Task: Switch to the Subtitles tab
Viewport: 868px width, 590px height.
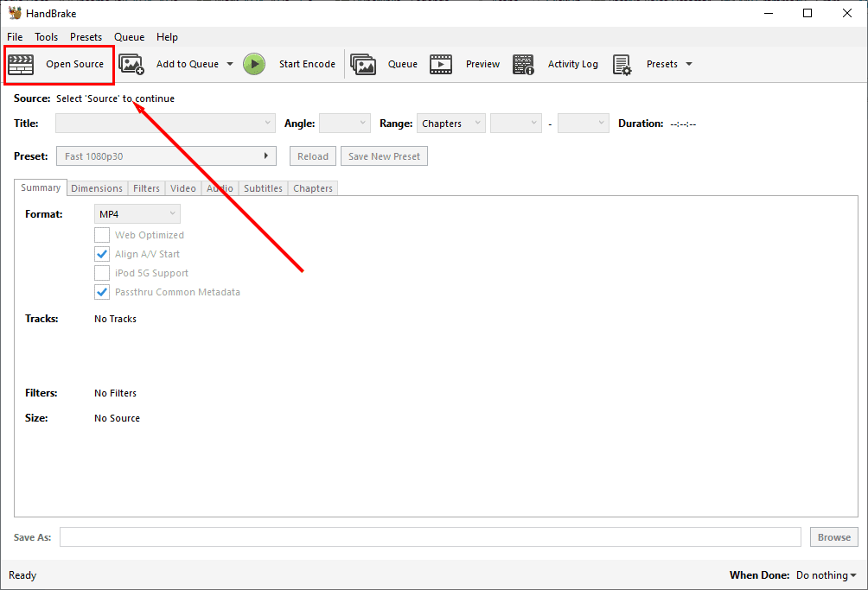Action: [x=263, y=188]
